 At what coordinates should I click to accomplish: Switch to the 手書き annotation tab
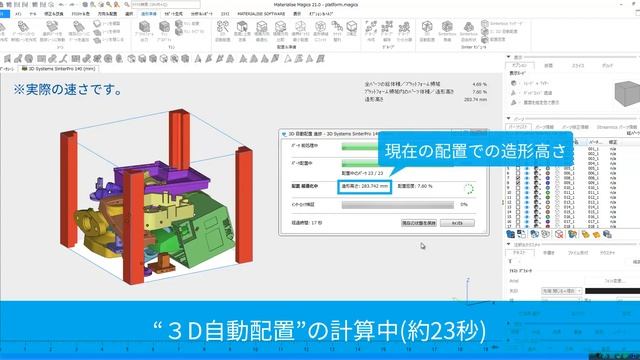tap(549, 253)
